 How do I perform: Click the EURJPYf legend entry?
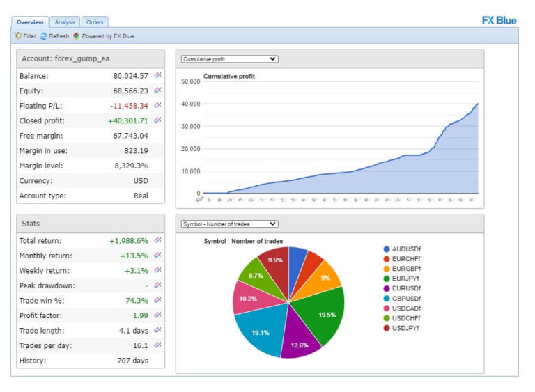point(401,279)
